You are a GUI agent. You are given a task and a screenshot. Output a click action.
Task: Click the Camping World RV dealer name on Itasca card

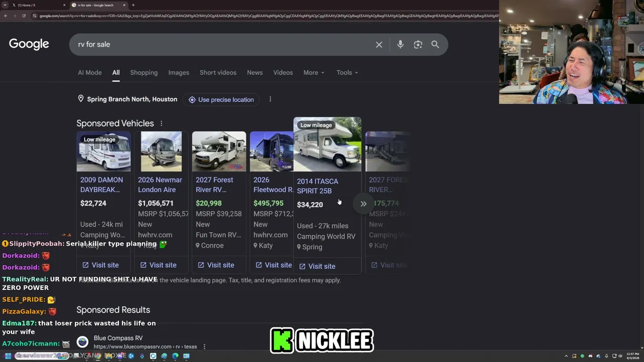tap(326, 236)
